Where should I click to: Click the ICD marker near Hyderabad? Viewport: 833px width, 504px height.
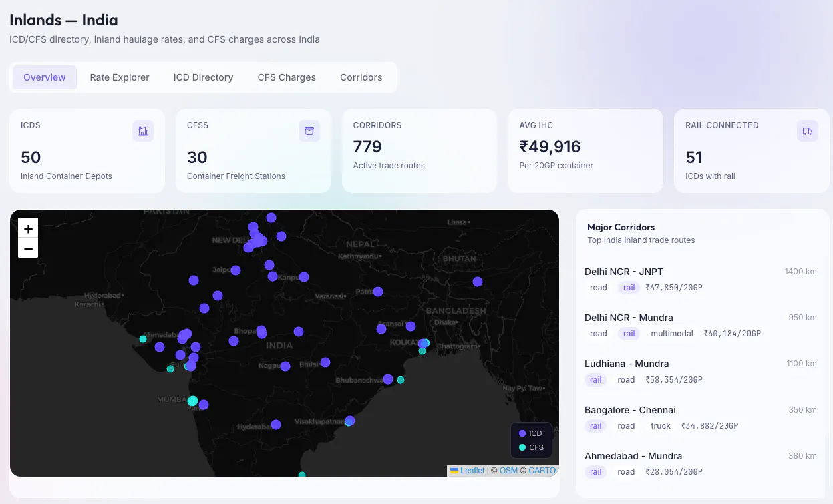point(276,425)
